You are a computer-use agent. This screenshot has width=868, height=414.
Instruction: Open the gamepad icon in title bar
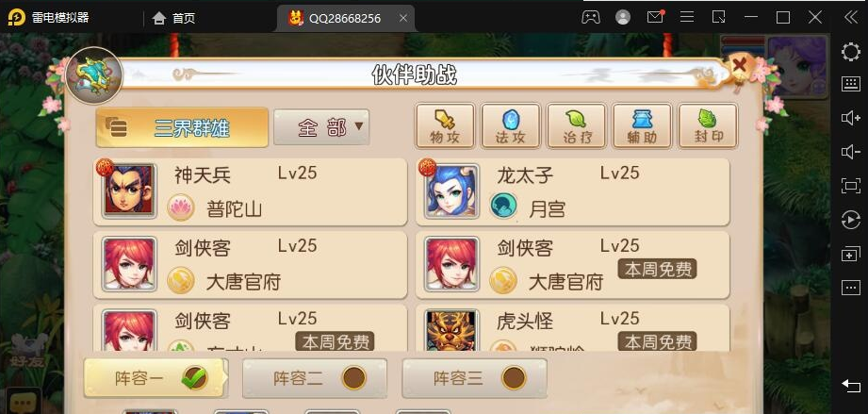[591, 17]
